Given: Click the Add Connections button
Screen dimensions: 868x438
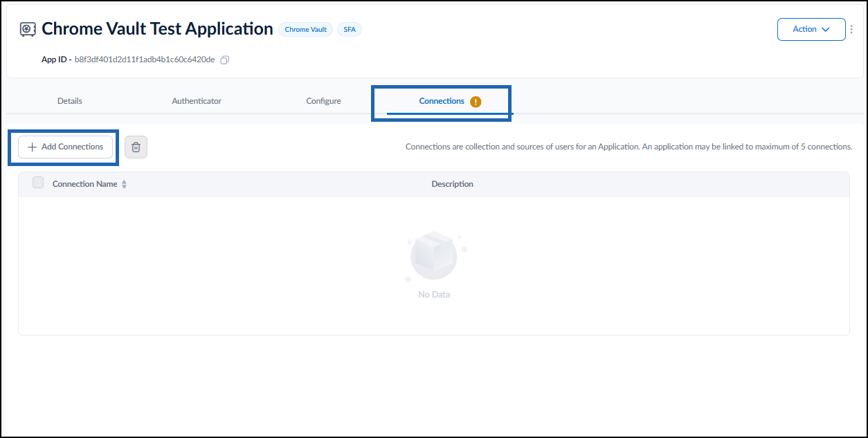Looking at the screenshot, I should pos(65,147).
